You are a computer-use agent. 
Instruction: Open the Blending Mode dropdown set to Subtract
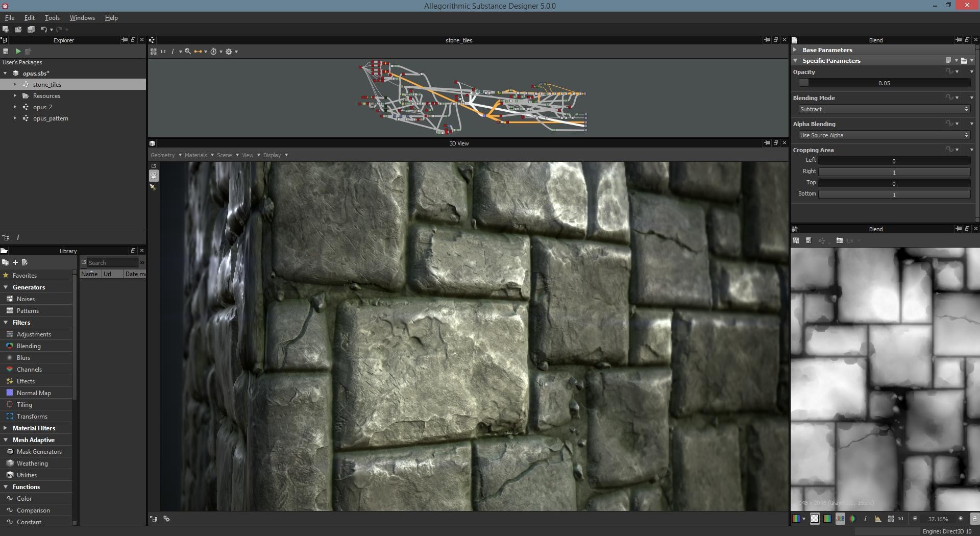coord(884,109)
